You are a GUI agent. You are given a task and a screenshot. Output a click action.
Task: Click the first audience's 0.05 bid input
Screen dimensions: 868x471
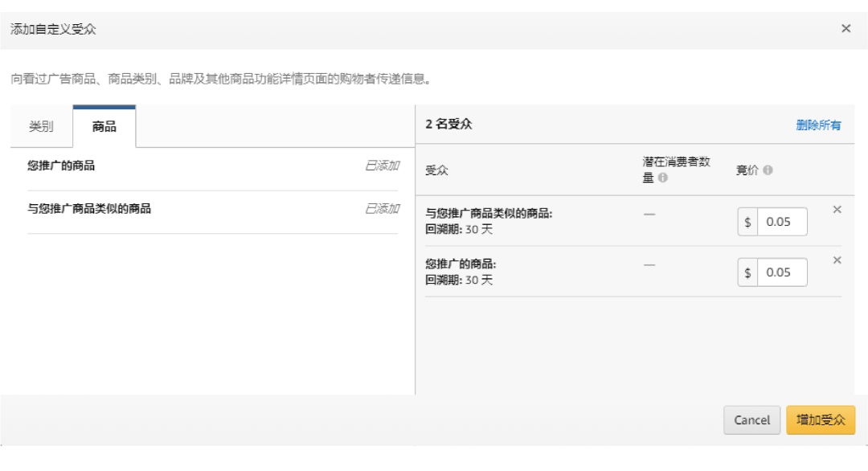click(x=784, y=221)
